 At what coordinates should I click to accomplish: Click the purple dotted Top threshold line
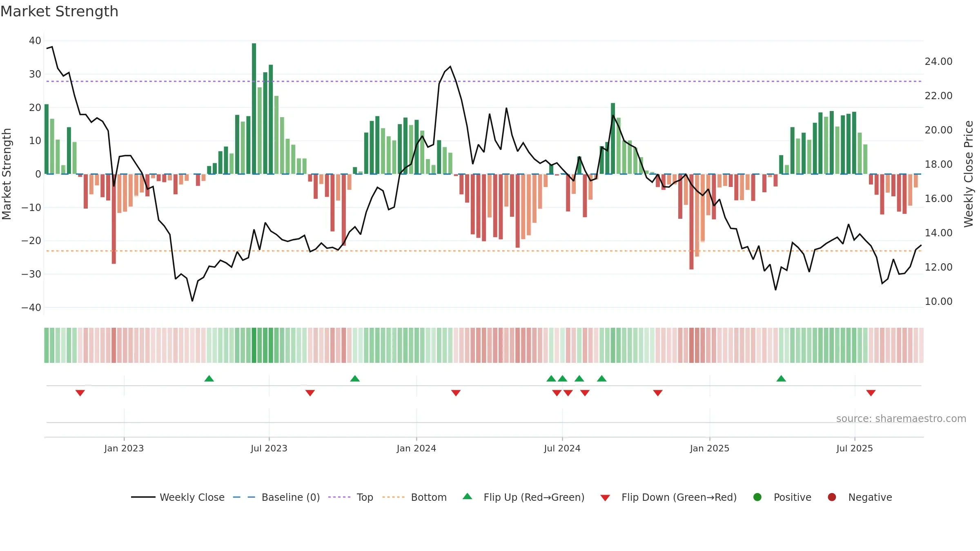click(x=484, y=81)
